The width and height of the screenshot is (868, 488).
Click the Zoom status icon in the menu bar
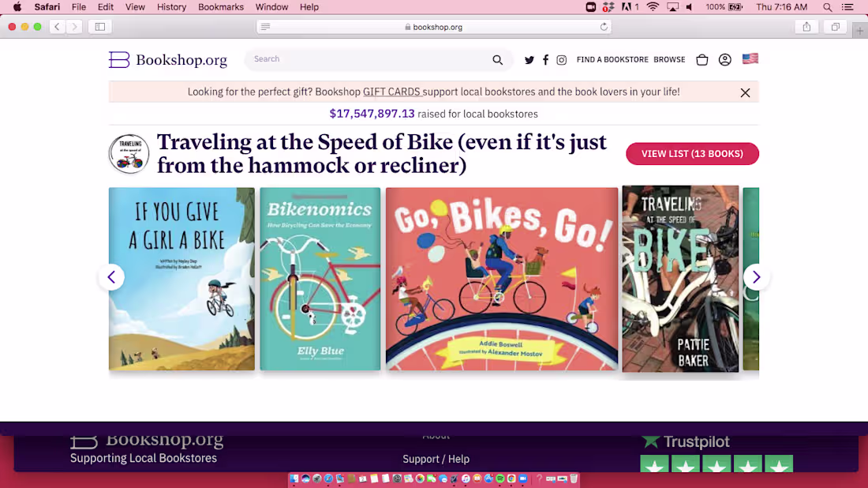click(591, 7)
